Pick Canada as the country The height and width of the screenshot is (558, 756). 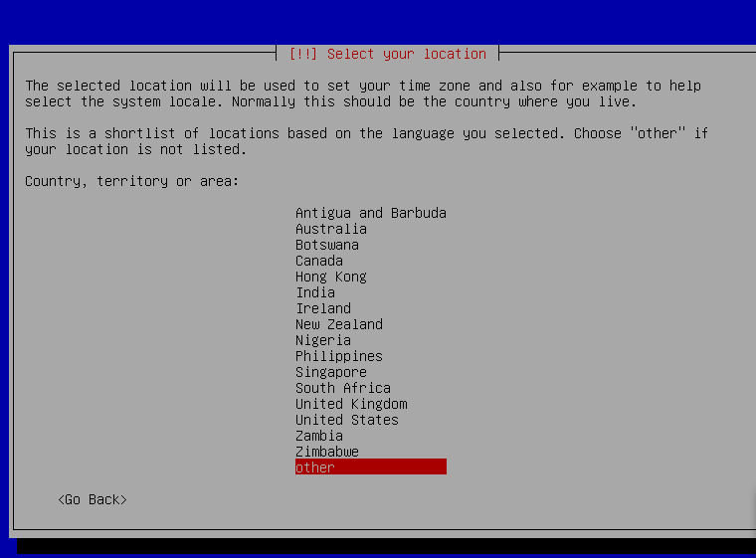point(319,261)
